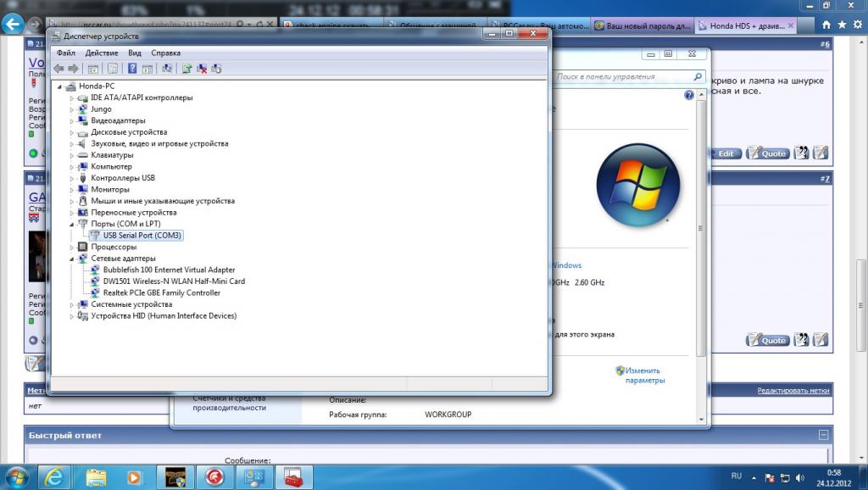This screenshot has height=490, width=868.
Task: Click the back arrow in Device Manager toolbar
Action: point(58,68)
